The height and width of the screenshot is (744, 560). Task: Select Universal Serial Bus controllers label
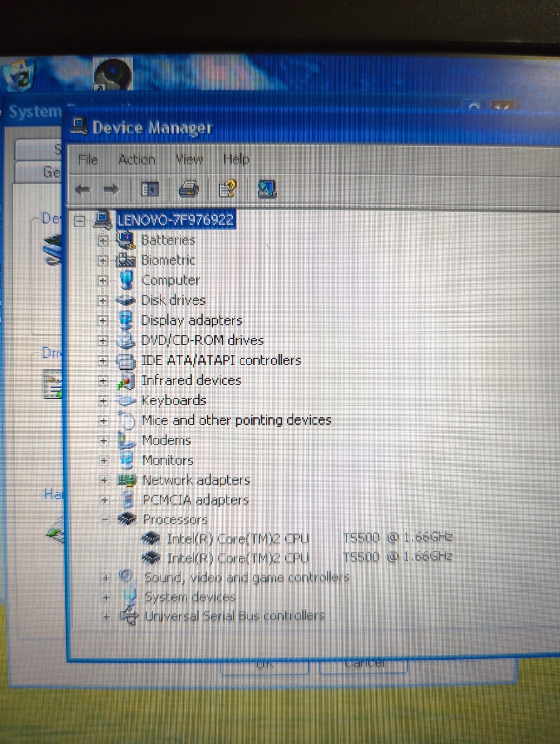click(234, 616)
